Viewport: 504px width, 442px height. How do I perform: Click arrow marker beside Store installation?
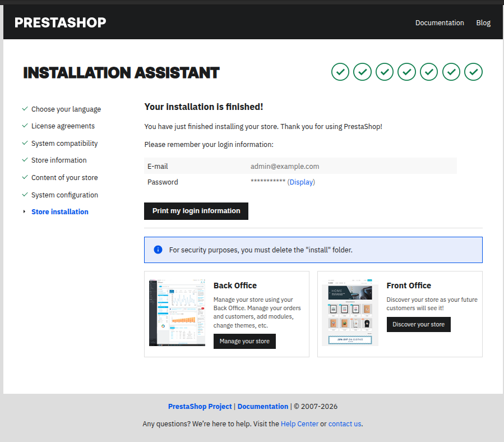point(25,211)
